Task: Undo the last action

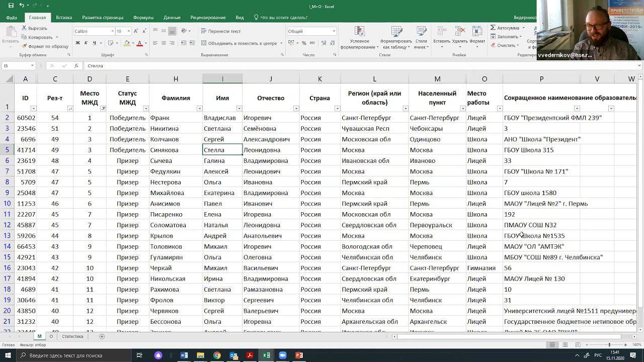Action: point(22,6)
